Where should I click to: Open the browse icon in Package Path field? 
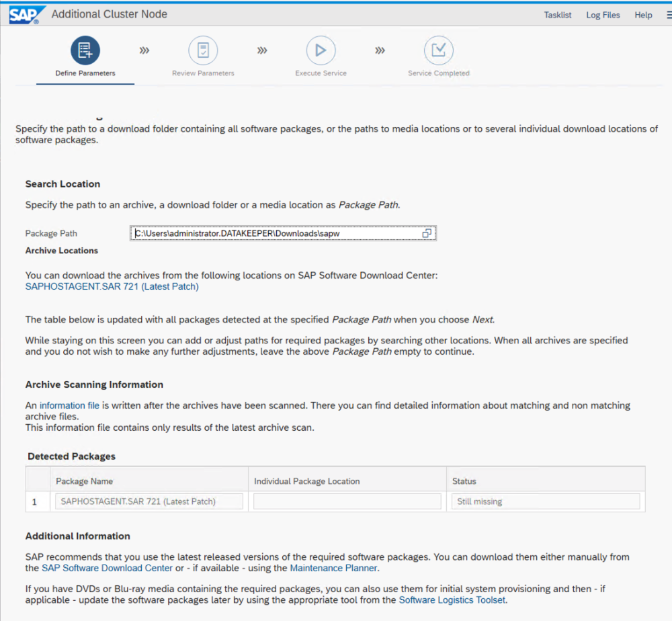click(x=427, y=233)
